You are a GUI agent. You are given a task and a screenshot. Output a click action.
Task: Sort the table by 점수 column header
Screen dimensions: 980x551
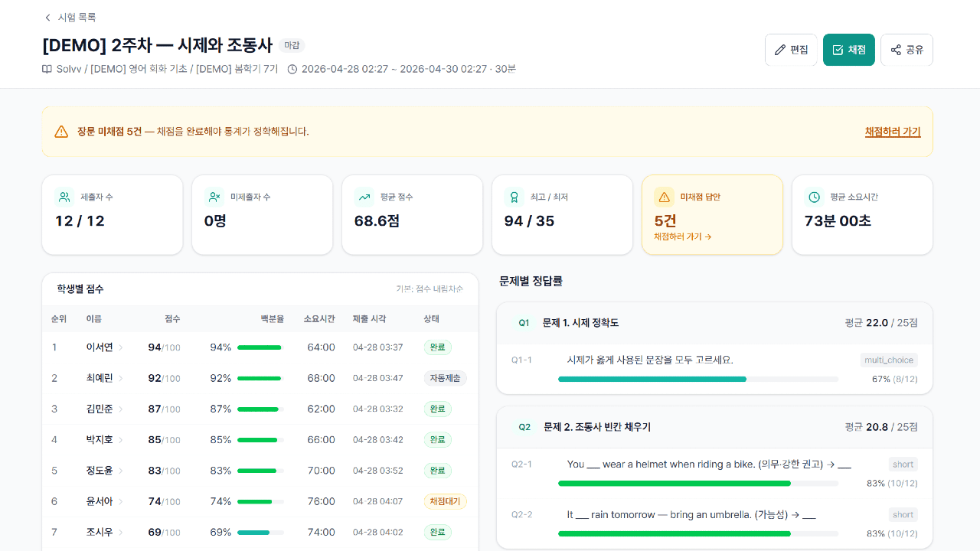(172, 318)
